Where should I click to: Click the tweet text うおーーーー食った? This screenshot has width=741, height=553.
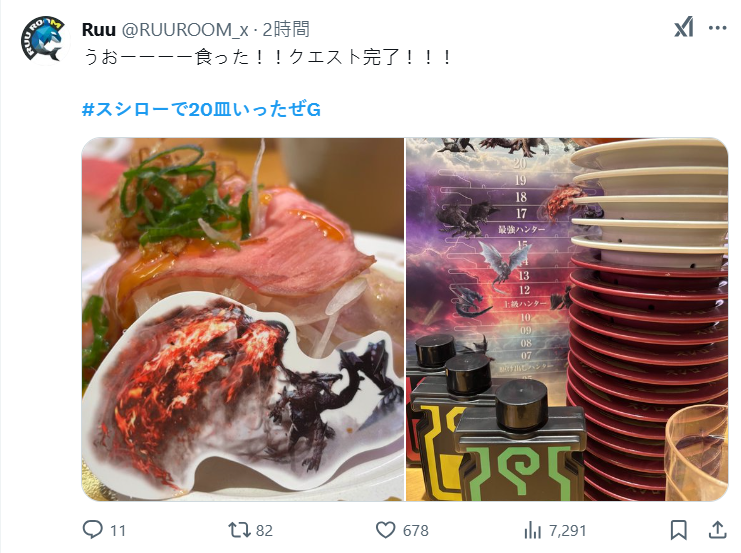pos(166,57)
